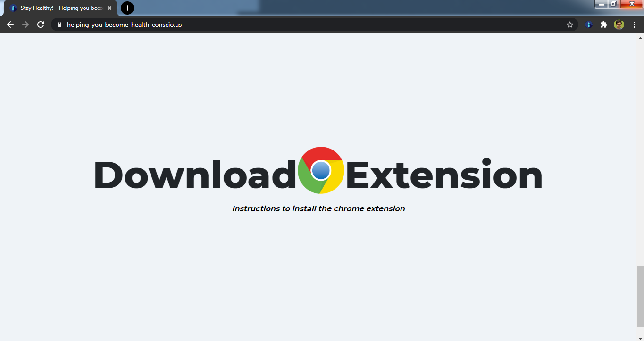Click the forward navigation arrow
The image size is (644, 341).
25,25
